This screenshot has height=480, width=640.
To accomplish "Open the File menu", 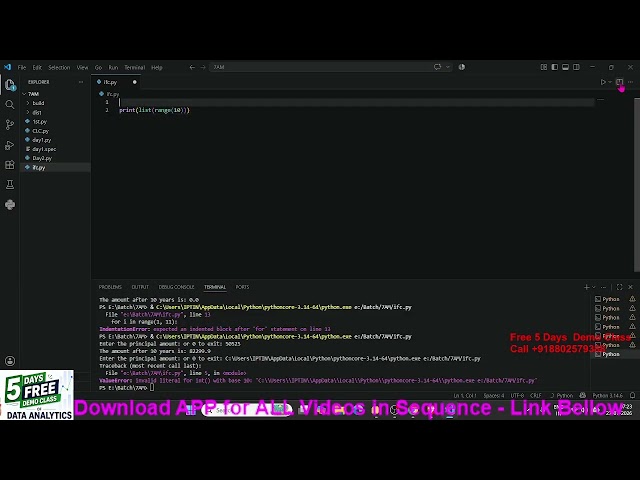I will (x=22, y=67).
